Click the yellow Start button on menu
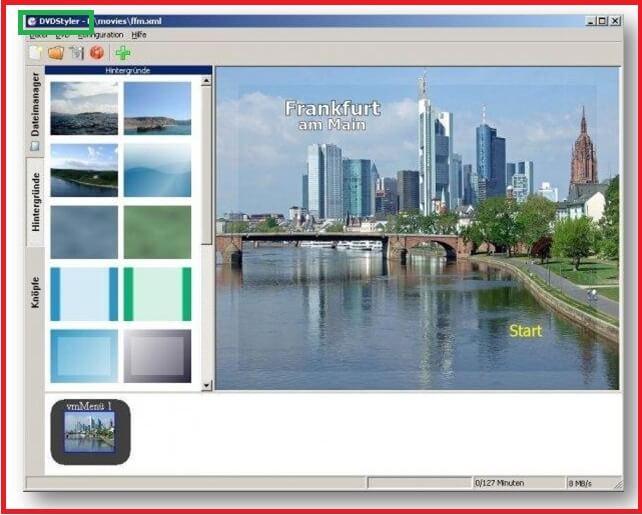This screenshot has width=642, height=515. [x=525, y=331]
